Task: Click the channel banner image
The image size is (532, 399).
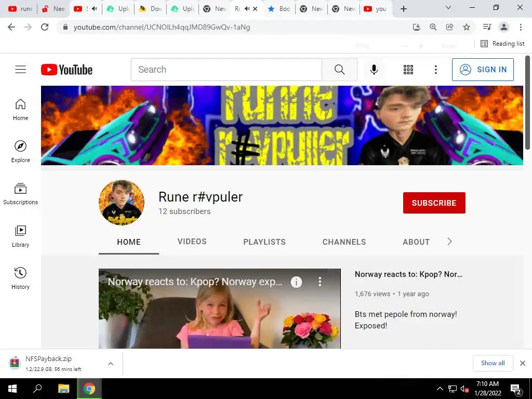Action: tap(282, 125)
